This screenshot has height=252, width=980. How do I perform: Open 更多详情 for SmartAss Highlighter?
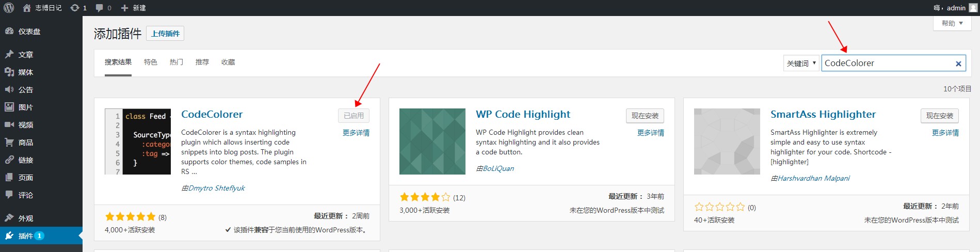coord(945,133)
